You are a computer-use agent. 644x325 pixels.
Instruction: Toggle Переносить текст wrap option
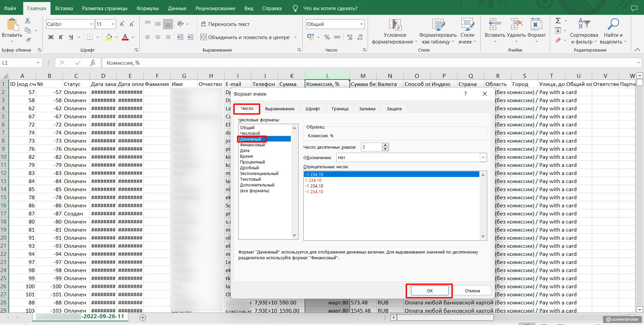tap(225, 24)
